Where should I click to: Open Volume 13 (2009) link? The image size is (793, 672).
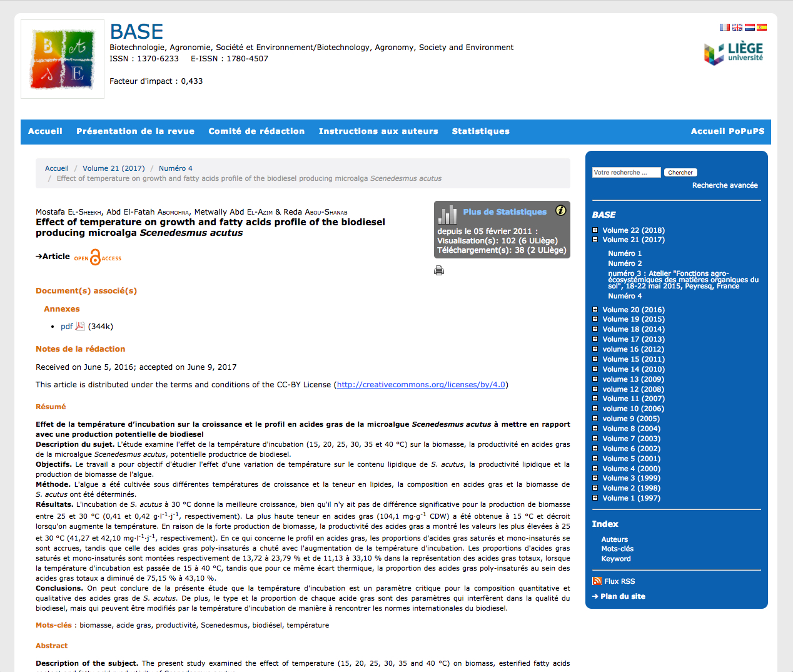pyautogui.click(x=634, y=379)
